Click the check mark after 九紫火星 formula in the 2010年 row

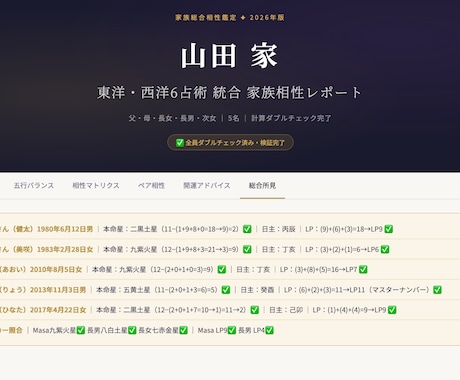pyautogui.click(x=222, y=269)
